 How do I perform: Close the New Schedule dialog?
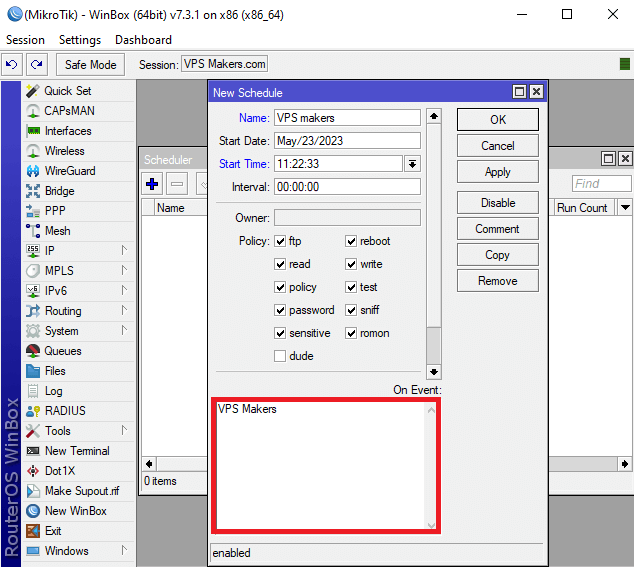pyautogui.click(x=536, y=92)
